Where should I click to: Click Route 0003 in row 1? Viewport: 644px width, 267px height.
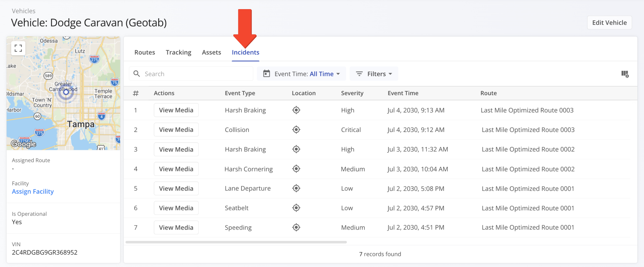[527, 110]
